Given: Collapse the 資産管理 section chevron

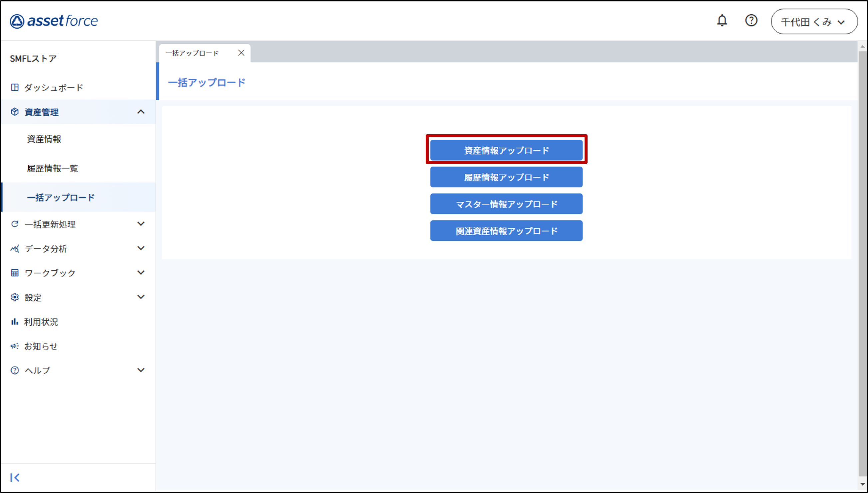Looking at the screenshot, I should [141, 112].
